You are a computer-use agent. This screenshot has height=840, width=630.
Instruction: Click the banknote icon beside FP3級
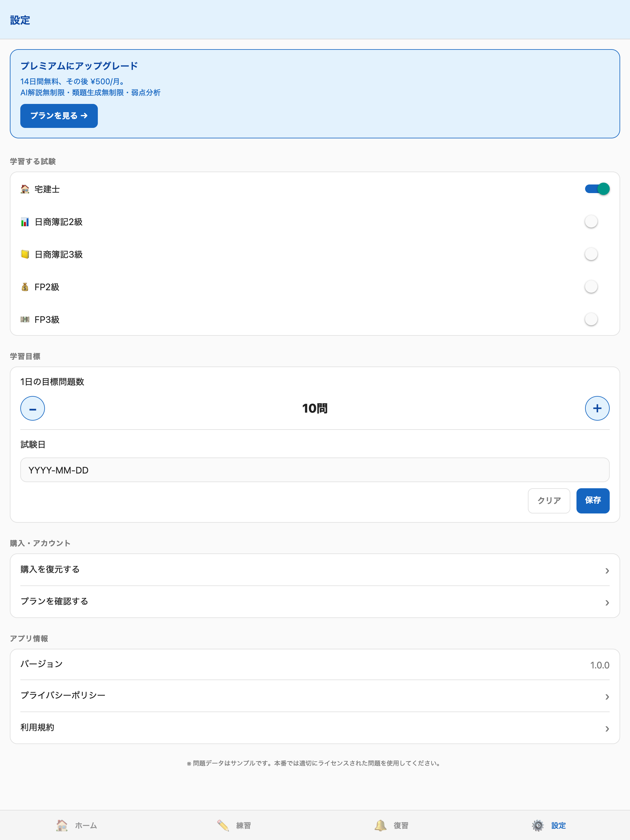tap(25, 319)
